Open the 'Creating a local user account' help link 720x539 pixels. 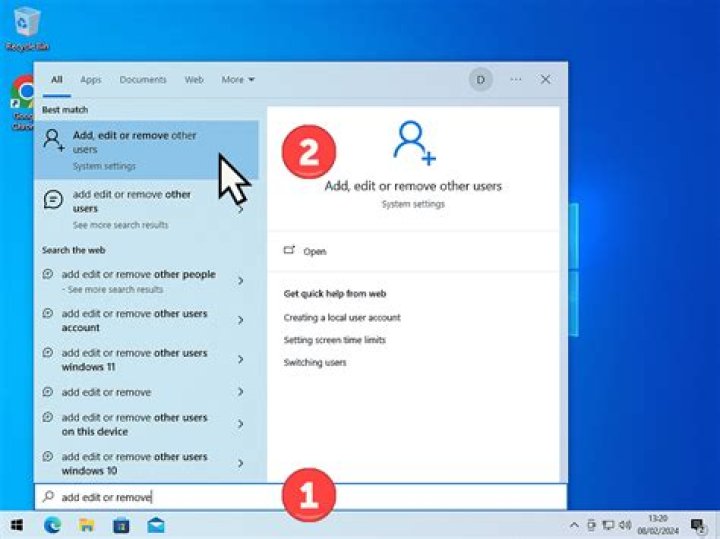(x=342, y=318)
